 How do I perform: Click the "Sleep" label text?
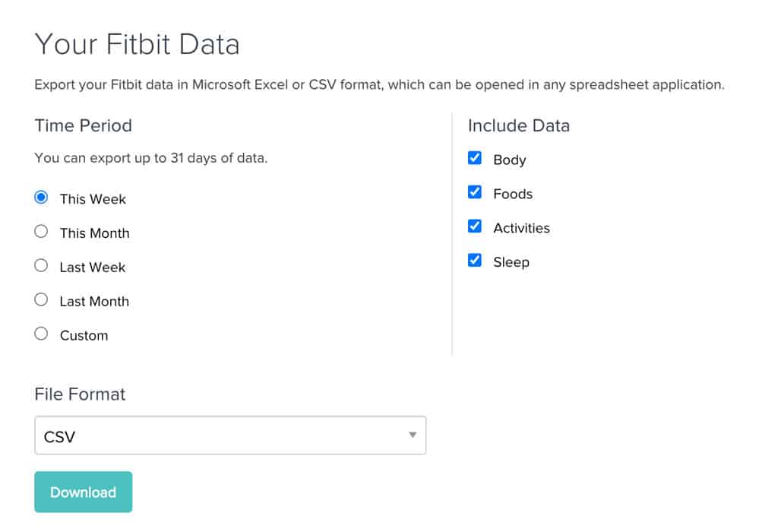click(x=511, y=262)
